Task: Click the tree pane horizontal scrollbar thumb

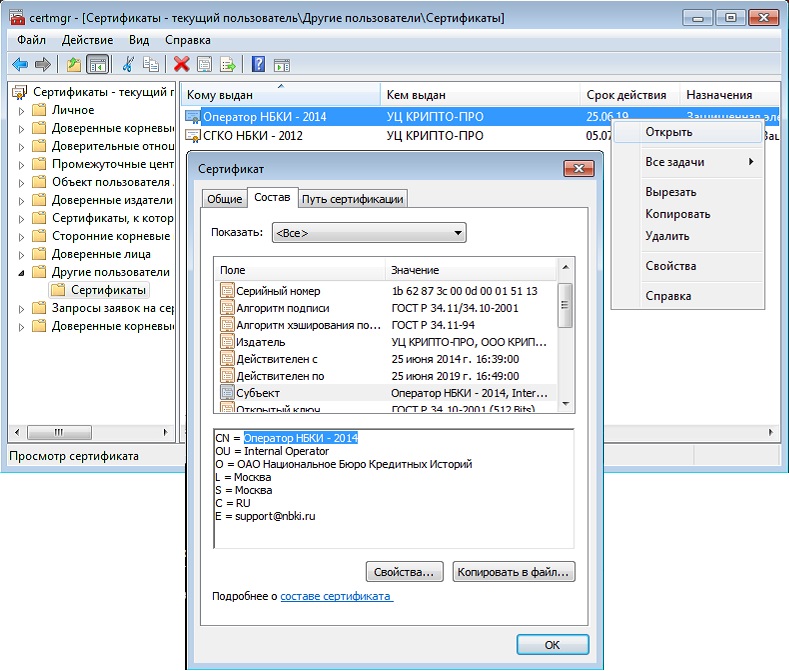Action: pos(59,432)
